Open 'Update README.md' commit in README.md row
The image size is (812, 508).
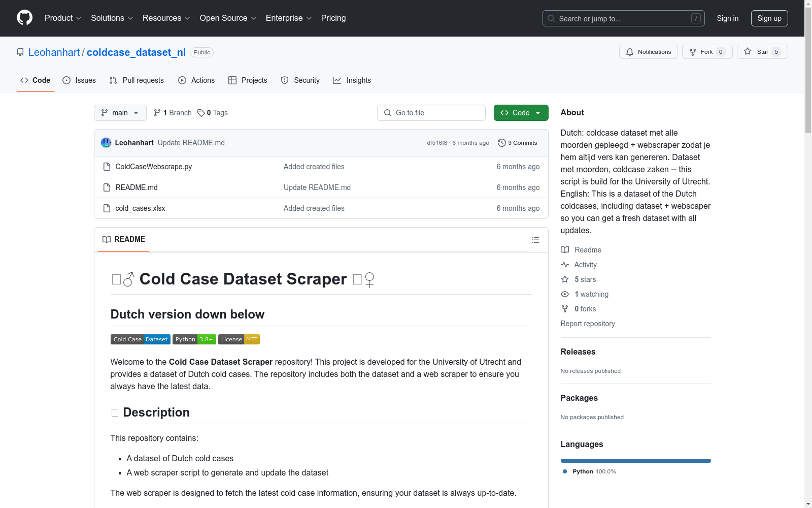(x=317, y=187)
